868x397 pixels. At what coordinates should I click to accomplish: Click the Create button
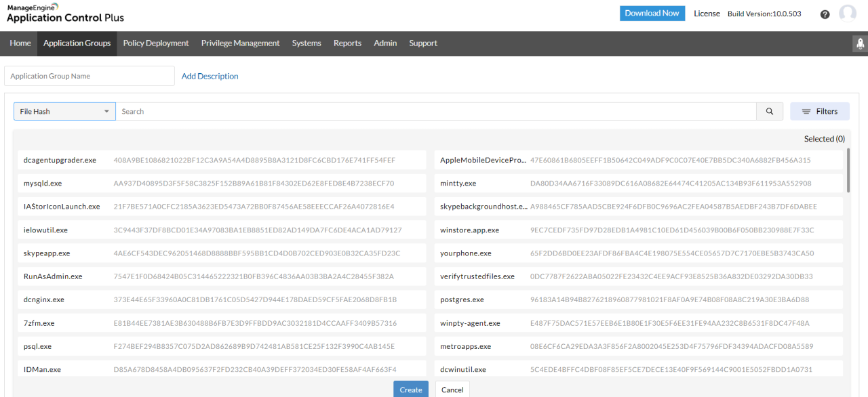pyautogui.click(x=410, y=389)
